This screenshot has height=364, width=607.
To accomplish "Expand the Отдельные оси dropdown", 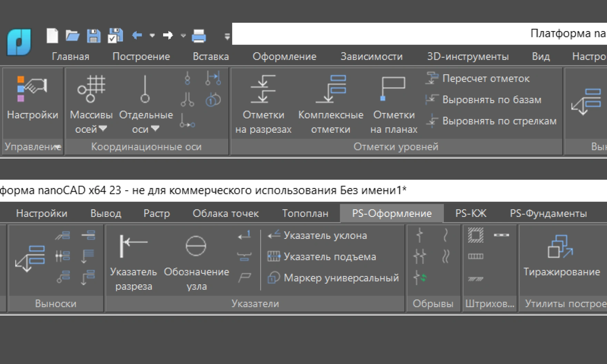I will (x=155, y=129).
